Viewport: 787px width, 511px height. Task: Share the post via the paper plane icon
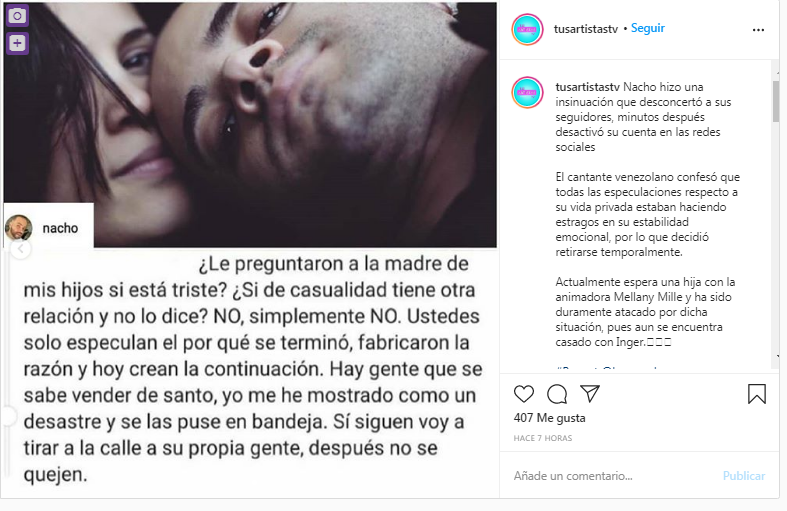click(590, 394)
